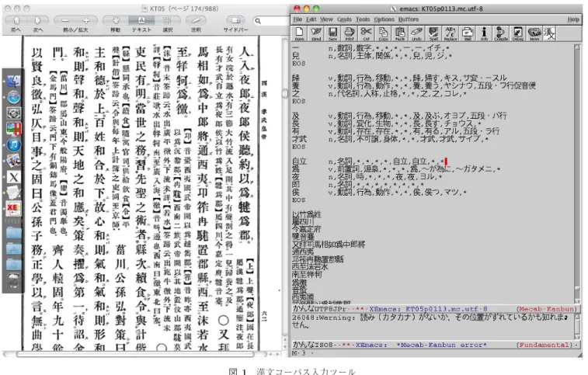Click the zoom in plus button
Screen dimensions: 588x375
coord(86,20)
